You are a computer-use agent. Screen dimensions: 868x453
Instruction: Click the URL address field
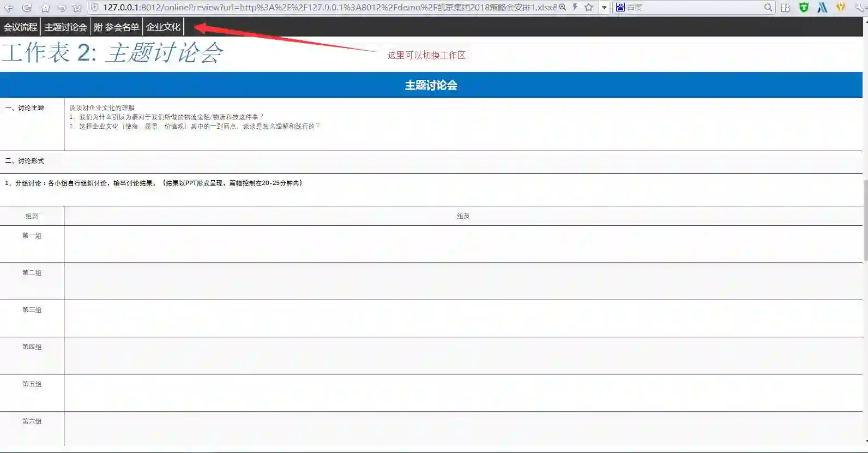(x=329, y=7)
